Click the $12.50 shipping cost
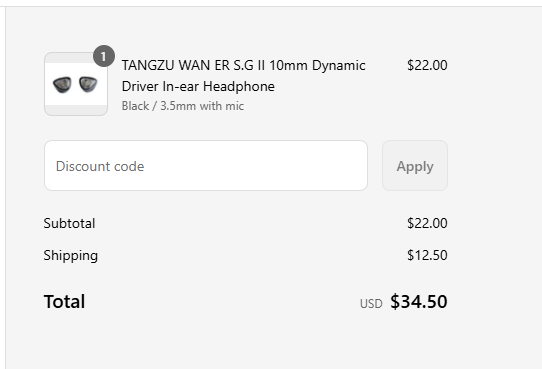Screen dimensions: 542x369 point(427,255)
